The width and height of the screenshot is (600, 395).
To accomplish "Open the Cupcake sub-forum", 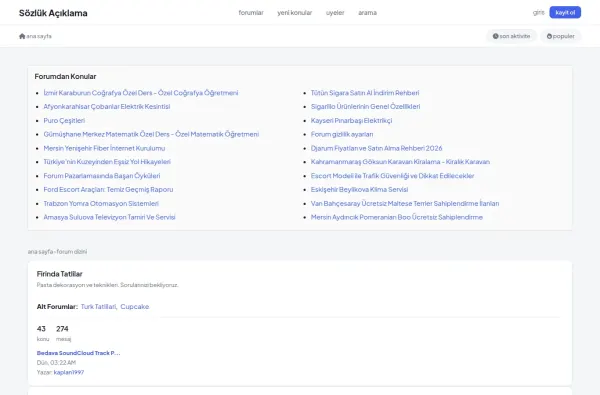I will [135, 307].
